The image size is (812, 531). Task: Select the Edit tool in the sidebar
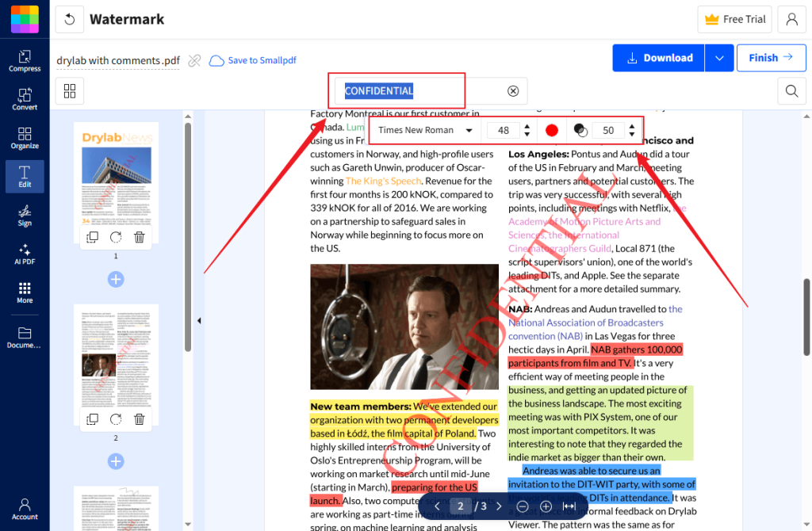(x=25, y=176)
